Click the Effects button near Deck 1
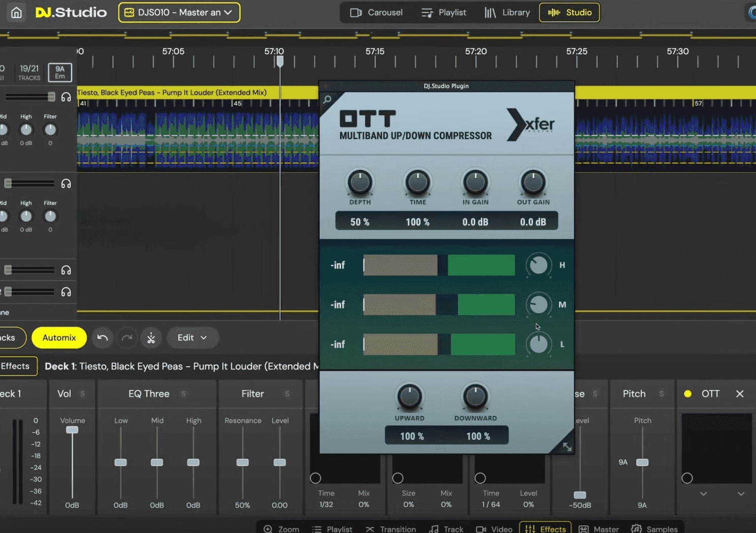This screenshot has width=756, height=533. (x=15, y=366)
